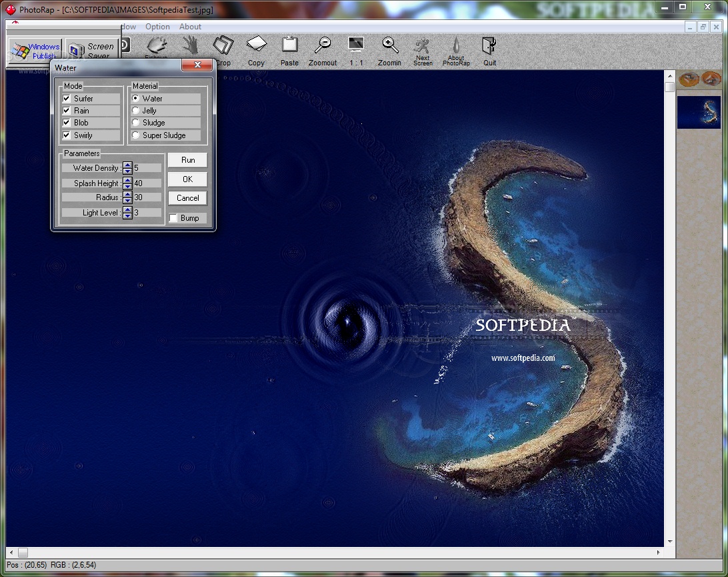Viewport: 728px width, 577px height.
Task: Decrease Water Density with down arrow
Action: [x=128, y=171]
